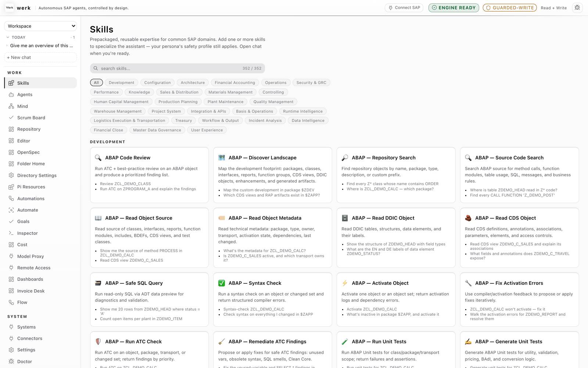
Task: Click the search skills input field
Action: tap(178, 68)
